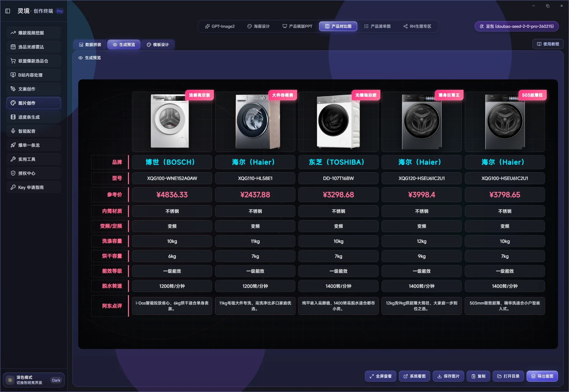Click the 阿东点评 row label
This screenshot has width=569, height=392.
click(110, 306)
